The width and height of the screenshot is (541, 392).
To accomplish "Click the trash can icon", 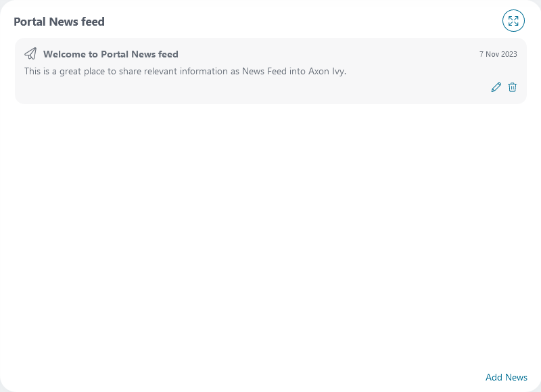I will pyautogui.click(x=513, y=87).
